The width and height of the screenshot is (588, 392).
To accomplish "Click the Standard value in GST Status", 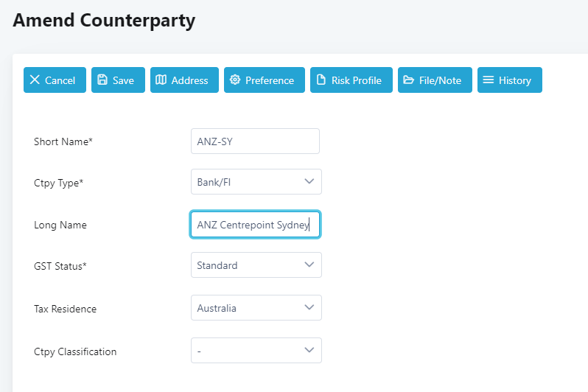I will (x=217, y=265).
